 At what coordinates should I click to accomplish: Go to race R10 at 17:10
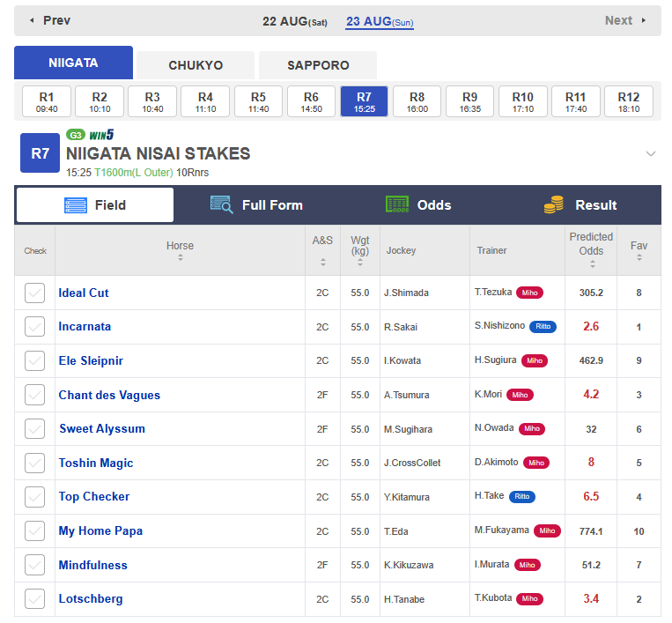[x=523, y=101]
